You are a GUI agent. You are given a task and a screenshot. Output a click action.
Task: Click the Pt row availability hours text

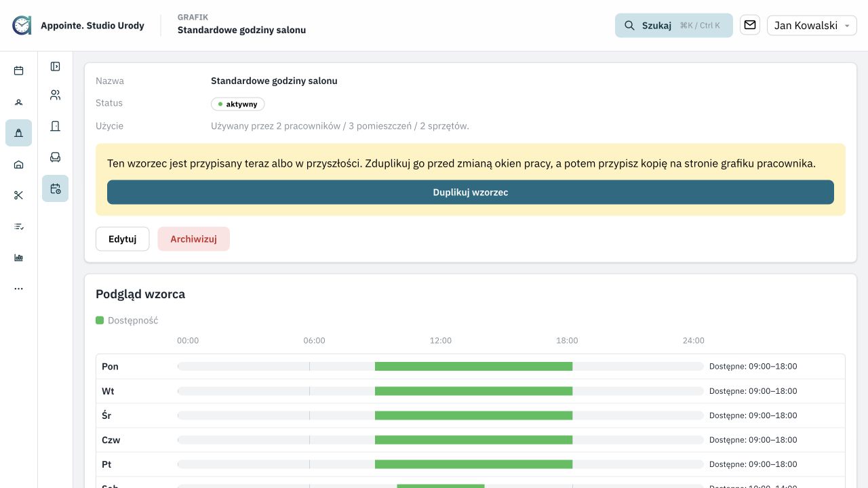pos(753,464)
